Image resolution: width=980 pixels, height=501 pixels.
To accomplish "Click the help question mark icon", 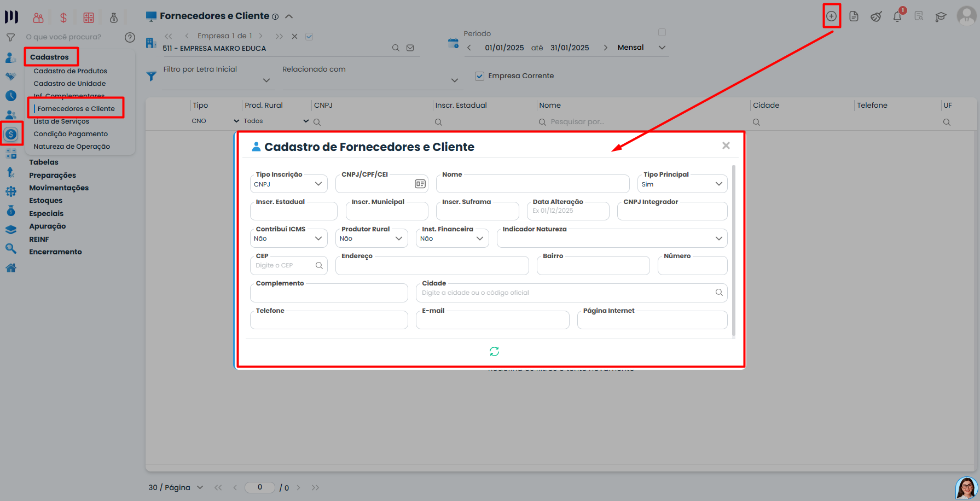I will 130,37.
